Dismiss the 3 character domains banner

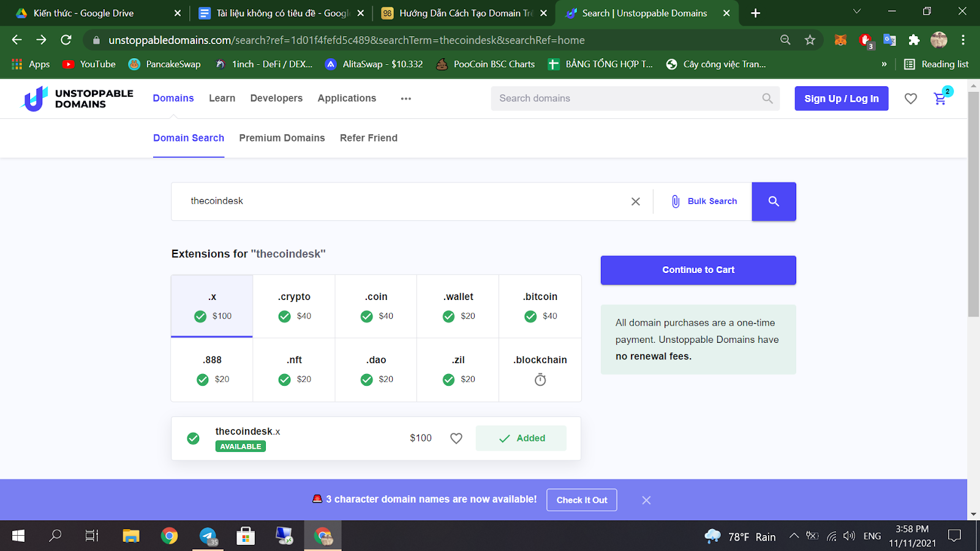point(646,500)
